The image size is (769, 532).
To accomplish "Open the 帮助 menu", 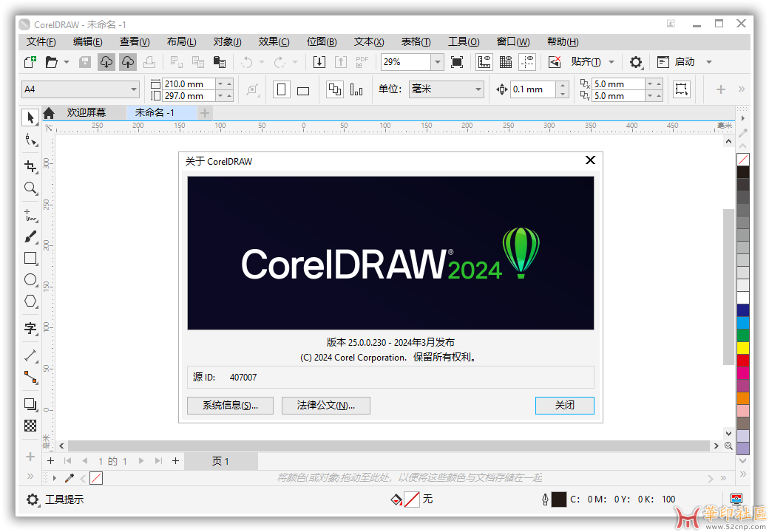I will tap(563, 42).
